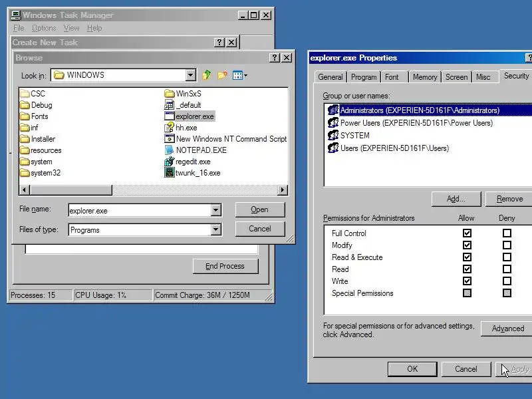Select the hh.exe help icon

coord(170,128)
